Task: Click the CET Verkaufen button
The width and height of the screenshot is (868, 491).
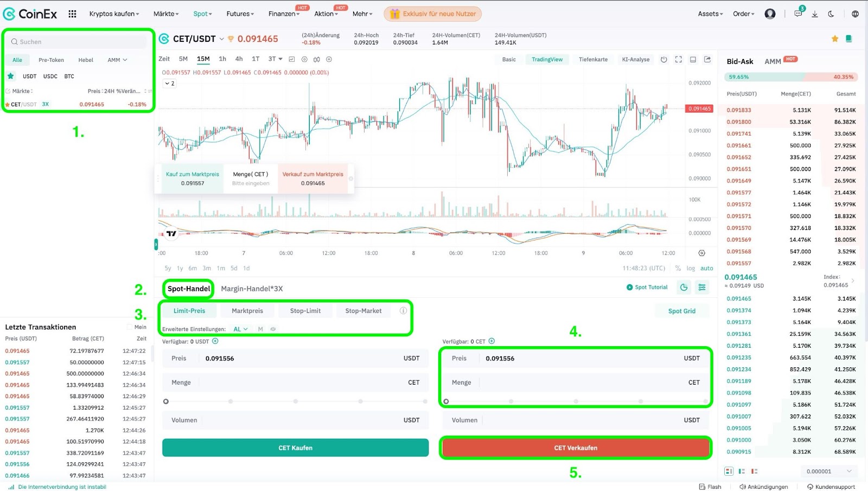Action: [576, 448]
